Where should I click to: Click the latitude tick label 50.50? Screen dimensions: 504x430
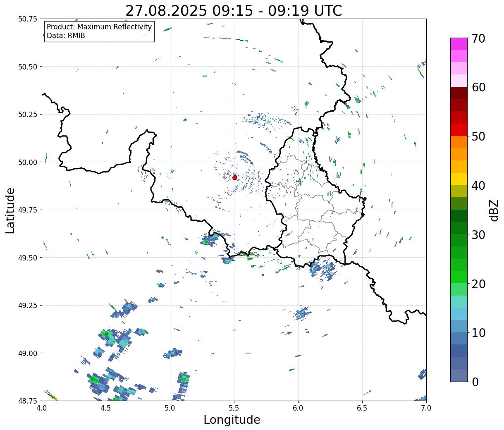click(28, 67)
